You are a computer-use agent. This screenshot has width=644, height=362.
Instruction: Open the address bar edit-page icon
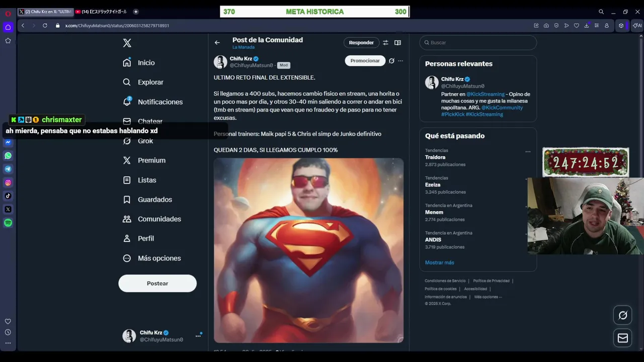(536, 26)
